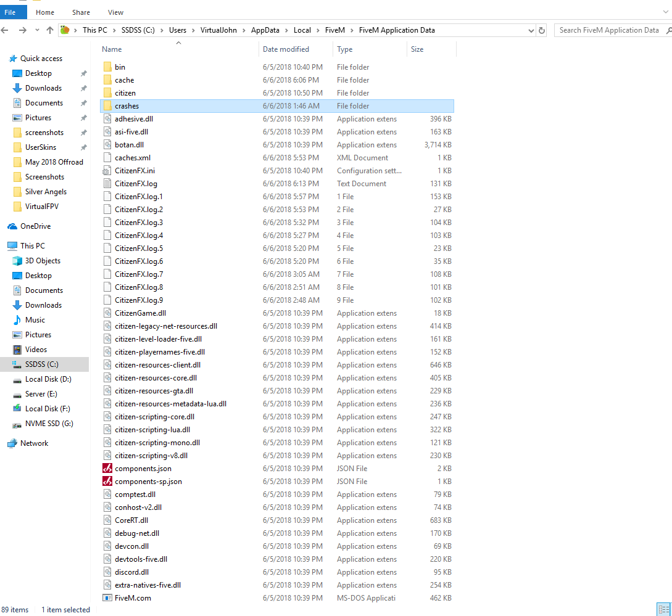Select the discord.dll file name
The width and height of the screenshot is (672, 616).
pos(131,572)
